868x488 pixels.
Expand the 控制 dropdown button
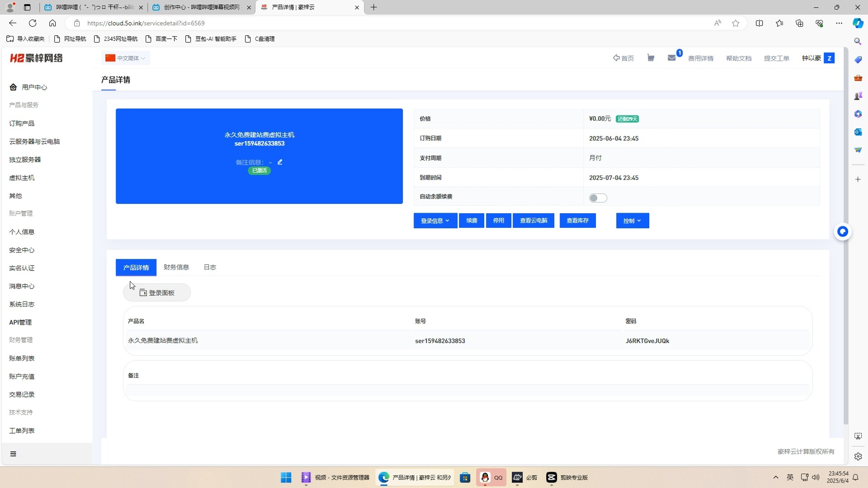pos(632,221)
